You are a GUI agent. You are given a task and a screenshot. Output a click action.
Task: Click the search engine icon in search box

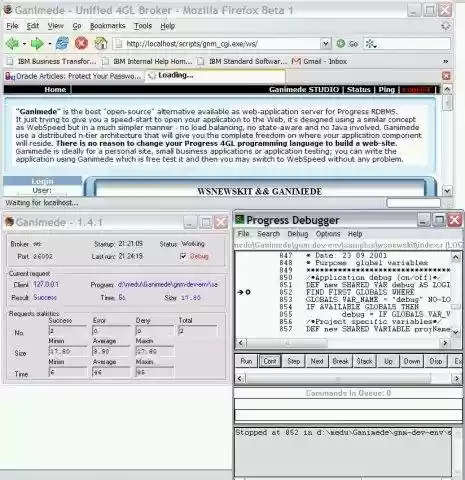click(x=370, y=44)
